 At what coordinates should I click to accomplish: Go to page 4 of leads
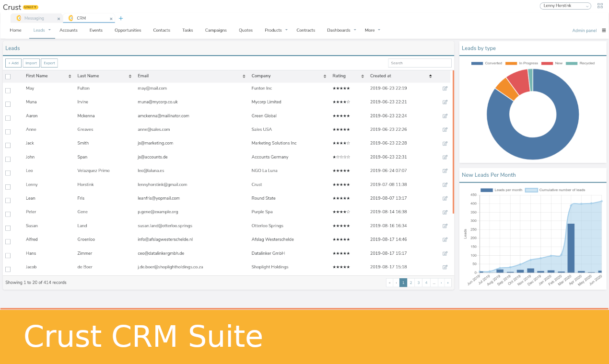[426, 283]
